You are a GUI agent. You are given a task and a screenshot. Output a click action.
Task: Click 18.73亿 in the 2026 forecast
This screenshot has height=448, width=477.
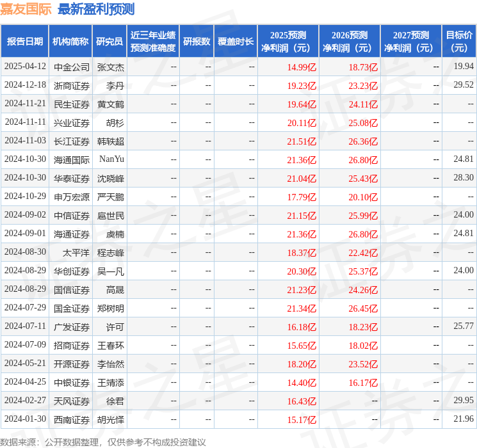click(363, 67)
